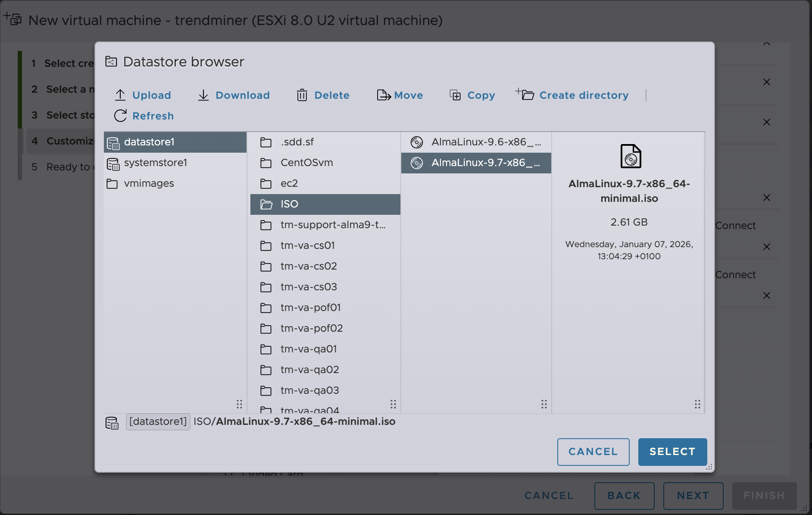Click the Download arrow icon
Viewport: 812px width, 515px height.
pos(203,95)
